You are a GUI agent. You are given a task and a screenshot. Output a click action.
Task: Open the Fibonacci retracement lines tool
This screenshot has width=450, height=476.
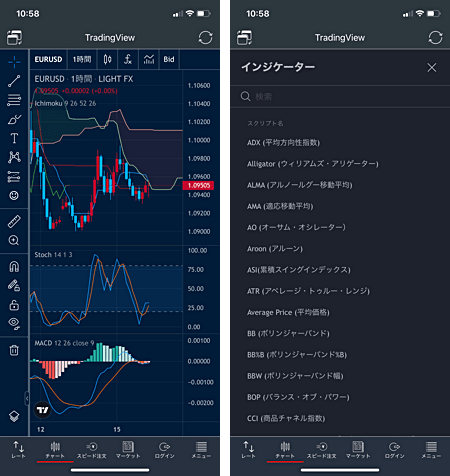(14, 100)
